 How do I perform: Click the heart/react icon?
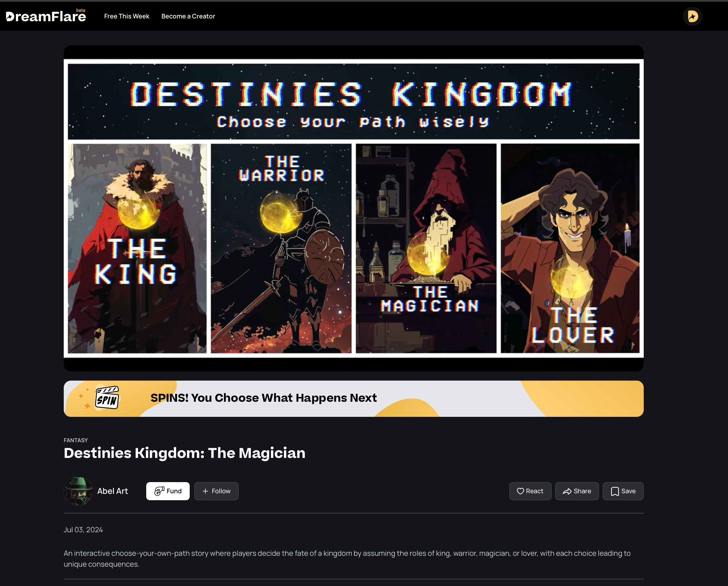tap(520, 491)
